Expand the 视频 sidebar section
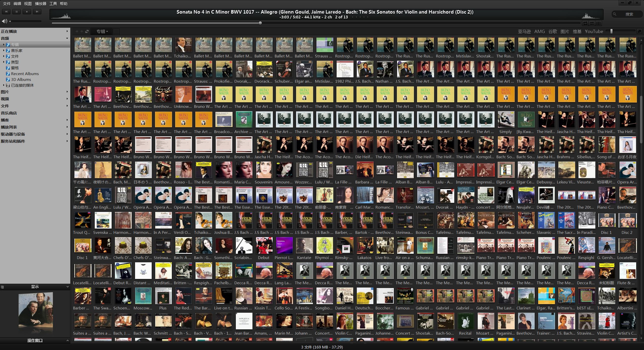 [35, 99]
